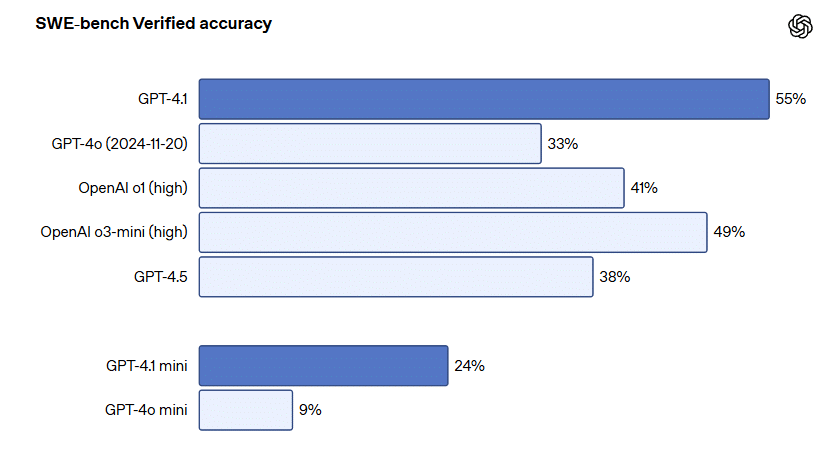This screenshot has height=453, width=832.
Task: Select the GPT-4.5 axis label
Action: (161, 277)
